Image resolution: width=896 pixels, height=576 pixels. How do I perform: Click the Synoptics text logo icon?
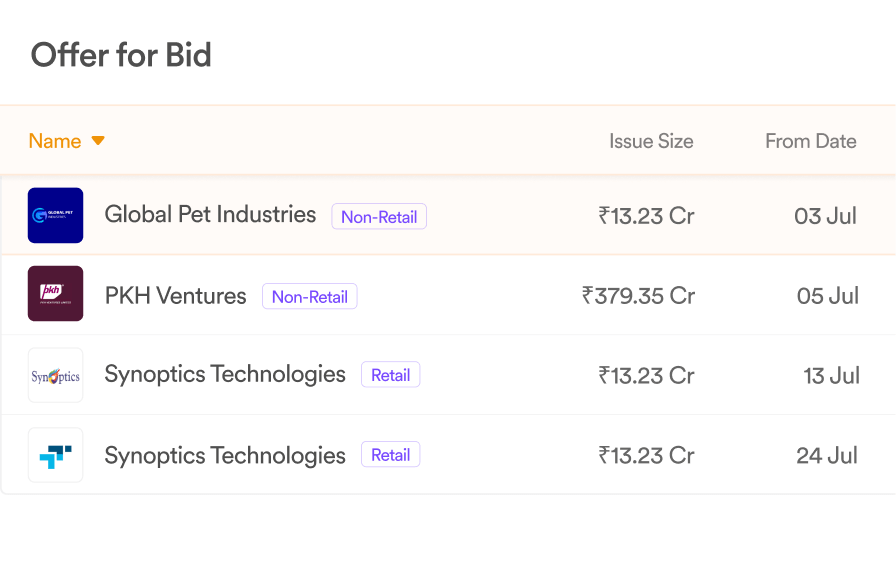pyautogui.click(x=55, y=375)
